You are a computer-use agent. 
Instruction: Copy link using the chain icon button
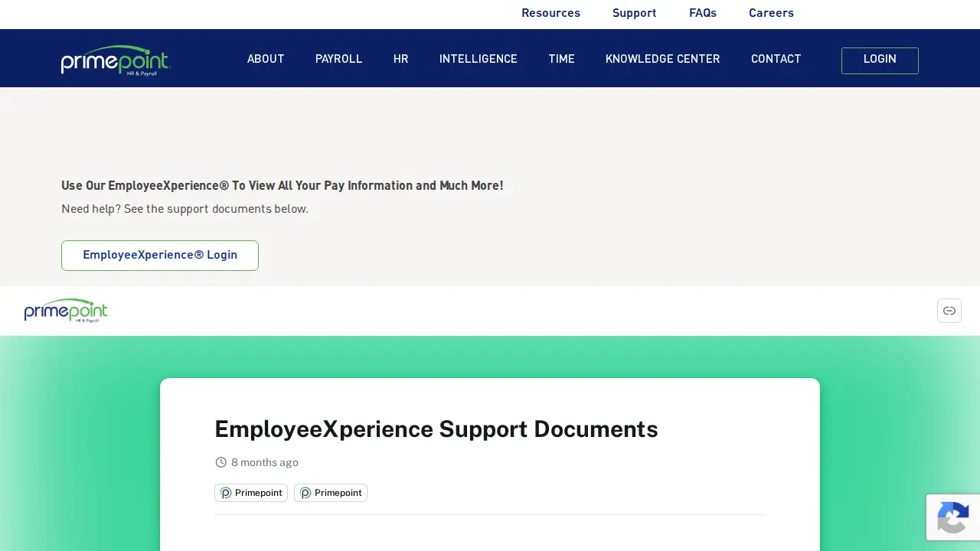949,311
